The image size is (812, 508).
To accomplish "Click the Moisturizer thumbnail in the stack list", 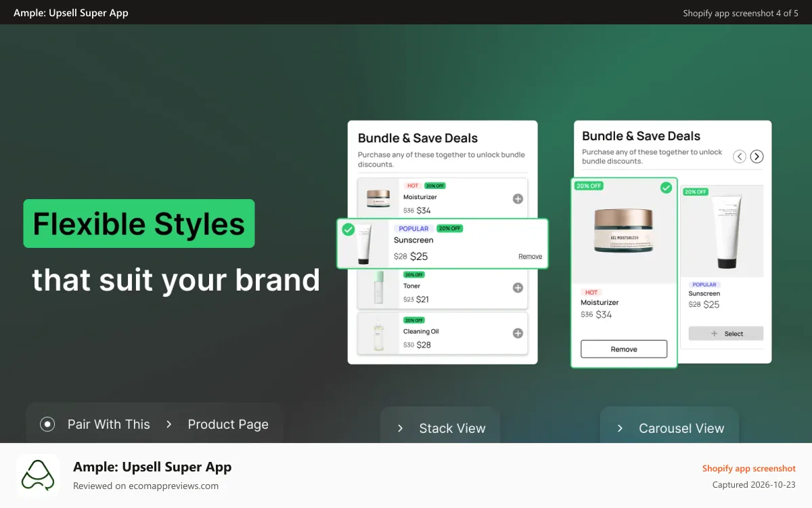I will (x=379, y=198).
